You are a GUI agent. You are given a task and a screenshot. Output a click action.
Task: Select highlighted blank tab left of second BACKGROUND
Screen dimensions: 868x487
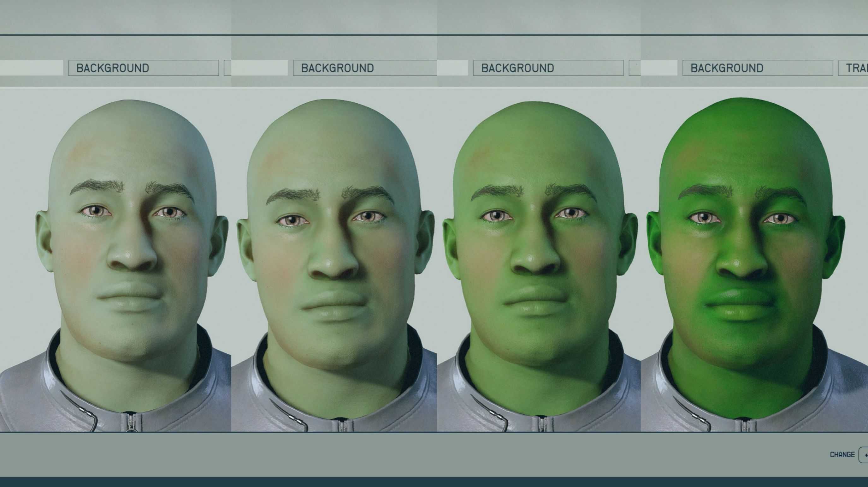259,68
